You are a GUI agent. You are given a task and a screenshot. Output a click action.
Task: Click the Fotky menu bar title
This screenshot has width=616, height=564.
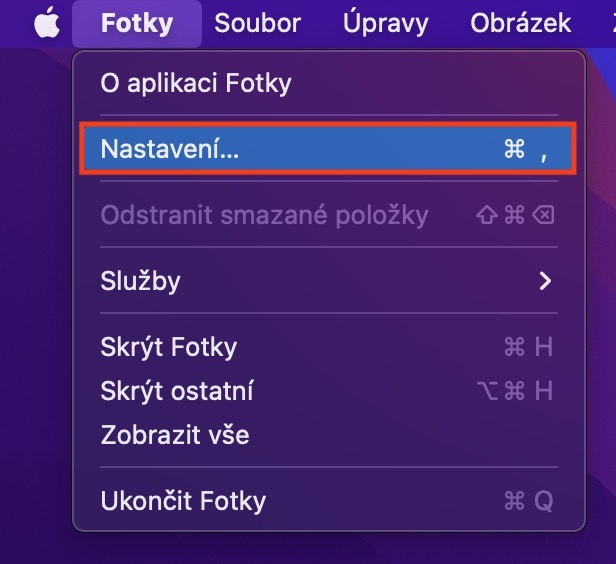(x=137, y=23)
